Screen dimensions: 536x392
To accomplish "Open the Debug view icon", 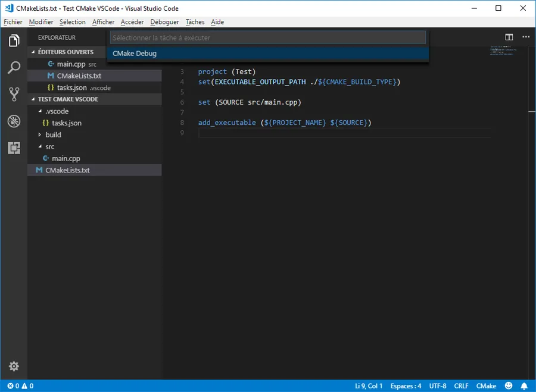I will point(14,121).
